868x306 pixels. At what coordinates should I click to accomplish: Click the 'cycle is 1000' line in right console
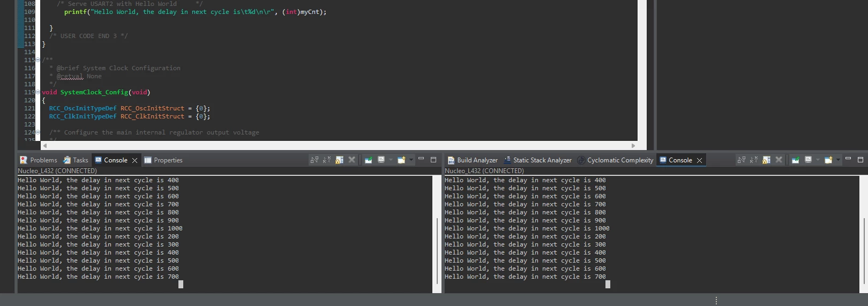[x=527, y=228]
